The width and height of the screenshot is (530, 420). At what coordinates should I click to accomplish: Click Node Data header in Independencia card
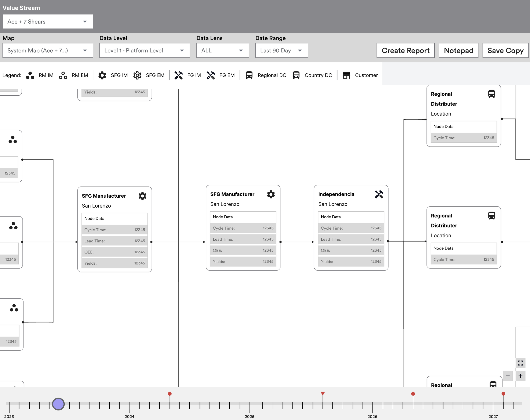click(x=351, y=217)
